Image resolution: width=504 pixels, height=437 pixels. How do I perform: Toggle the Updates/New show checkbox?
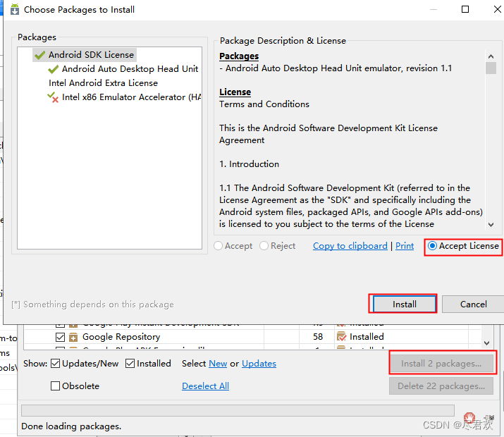point(55,364)
